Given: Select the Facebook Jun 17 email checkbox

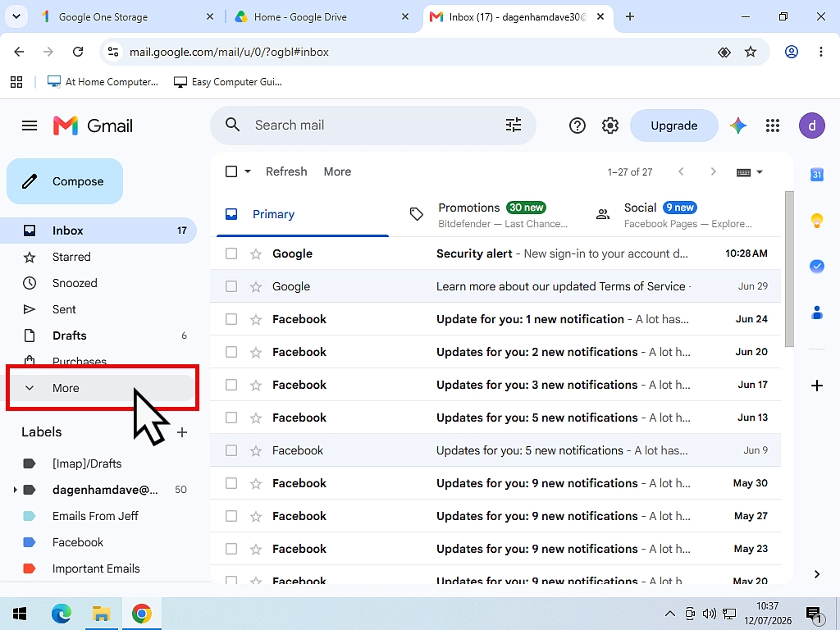Looking at the screenshot, I should pos(231,385).
